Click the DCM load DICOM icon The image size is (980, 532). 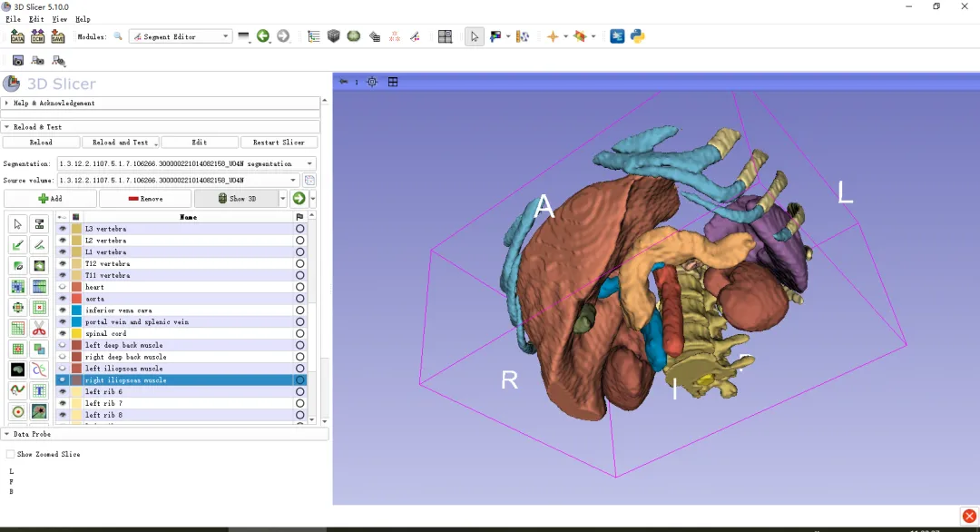37,36
